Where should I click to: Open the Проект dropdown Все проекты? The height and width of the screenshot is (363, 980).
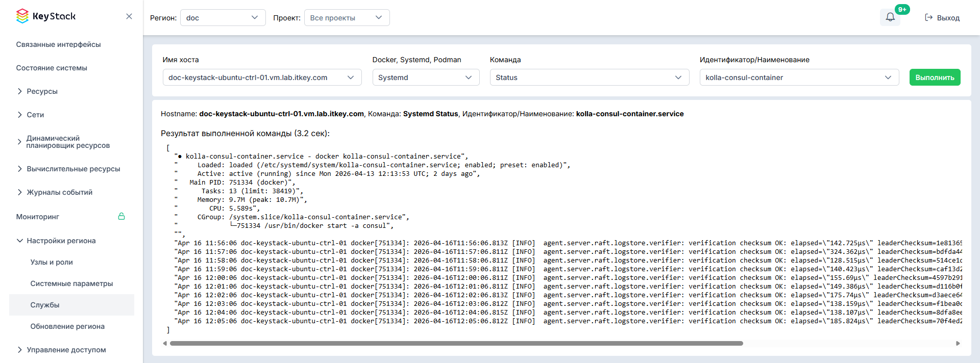pos(347,18)
